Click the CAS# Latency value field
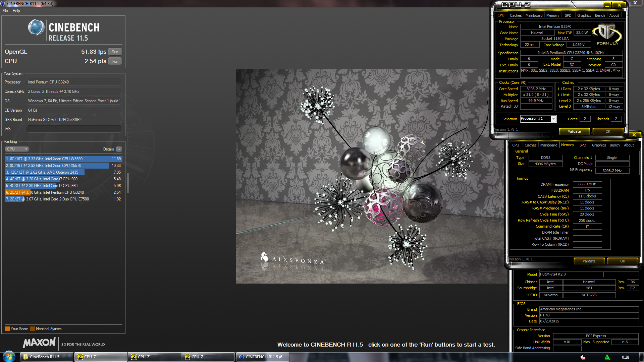Viewport: 644px width, 362px height. [587, 196]
